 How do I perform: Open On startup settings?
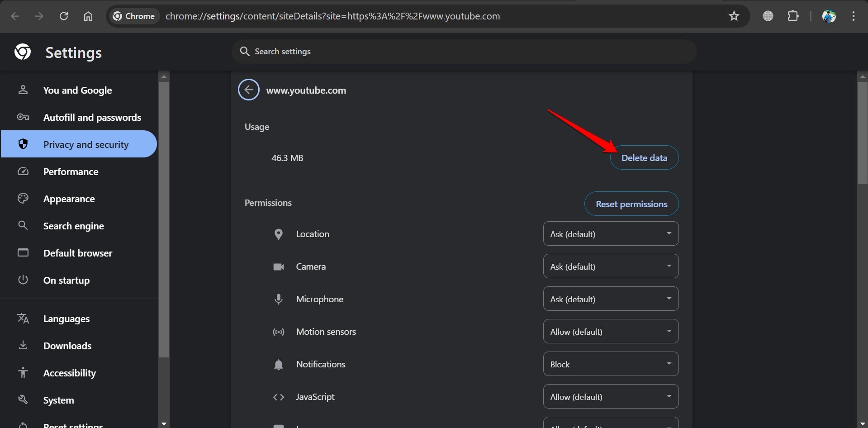79,280
